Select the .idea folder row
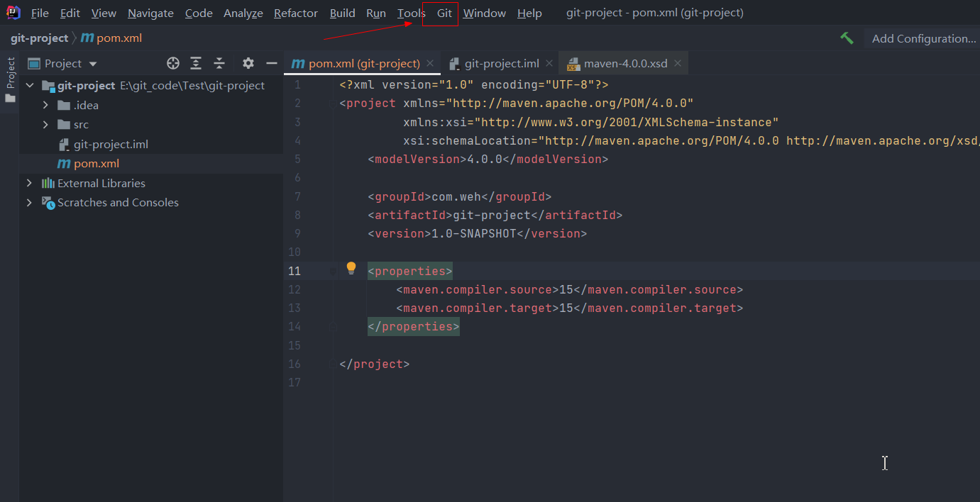The height and width of the screenshot is (502, 980). point(151,105)
